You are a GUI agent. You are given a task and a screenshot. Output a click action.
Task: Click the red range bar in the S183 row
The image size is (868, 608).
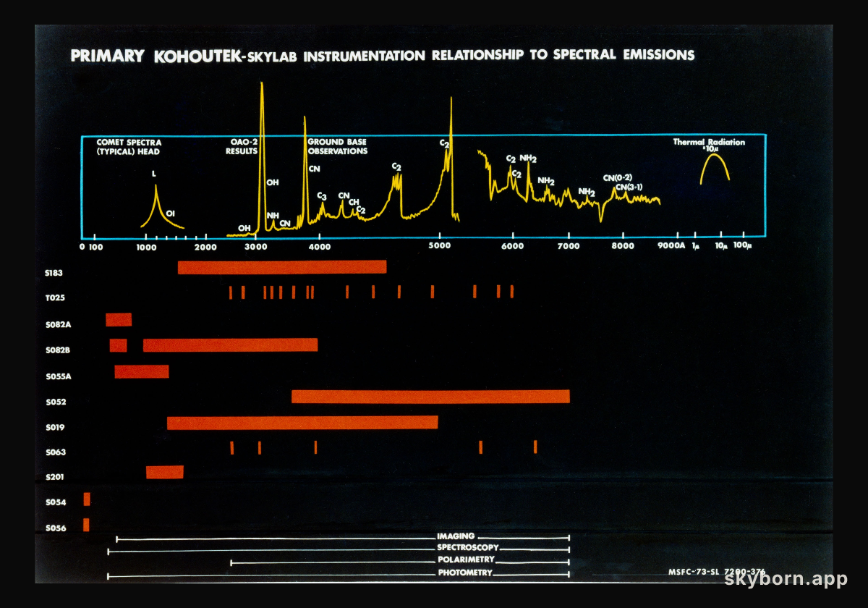click(x=282, y=267)
